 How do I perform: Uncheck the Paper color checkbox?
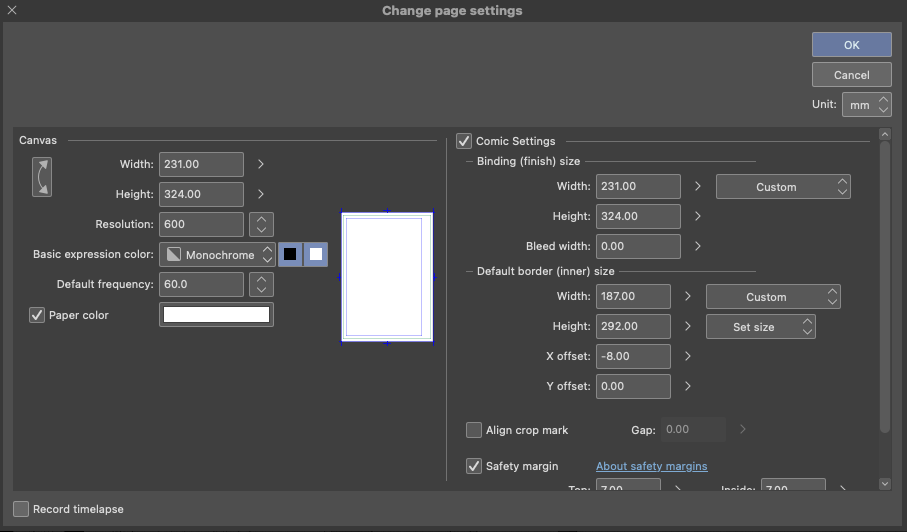click(38, 315)
